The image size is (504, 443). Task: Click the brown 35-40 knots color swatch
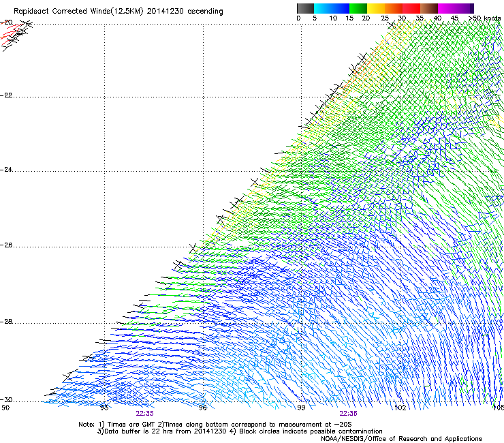click(429, 8)
